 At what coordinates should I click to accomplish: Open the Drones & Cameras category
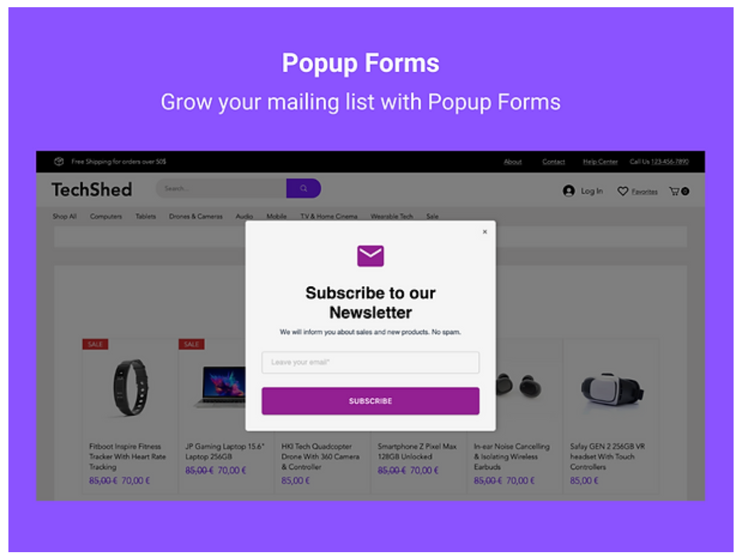pos(196,216)
